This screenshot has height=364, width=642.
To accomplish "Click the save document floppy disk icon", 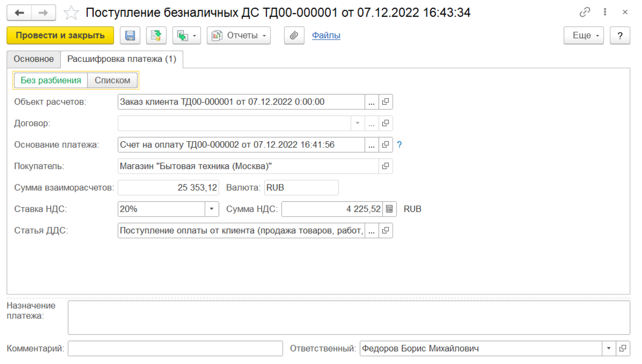I will pos(130,36).
